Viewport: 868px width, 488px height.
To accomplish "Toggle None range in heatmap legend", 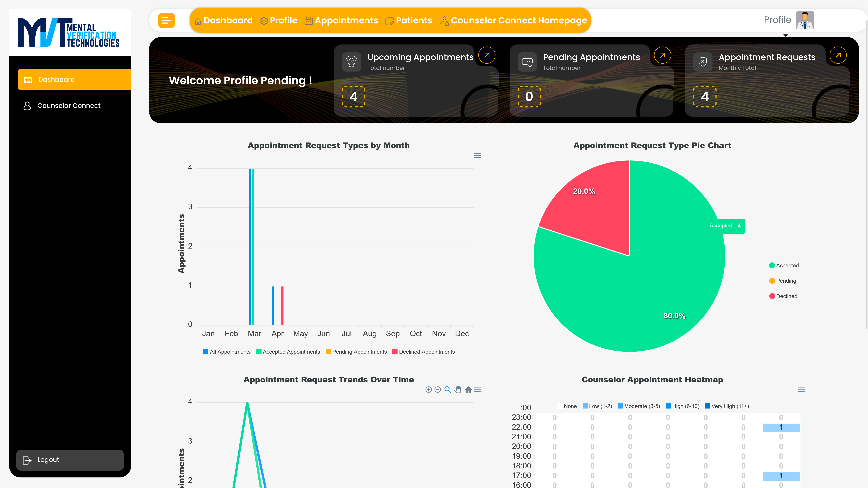I will tap(567, 406).
